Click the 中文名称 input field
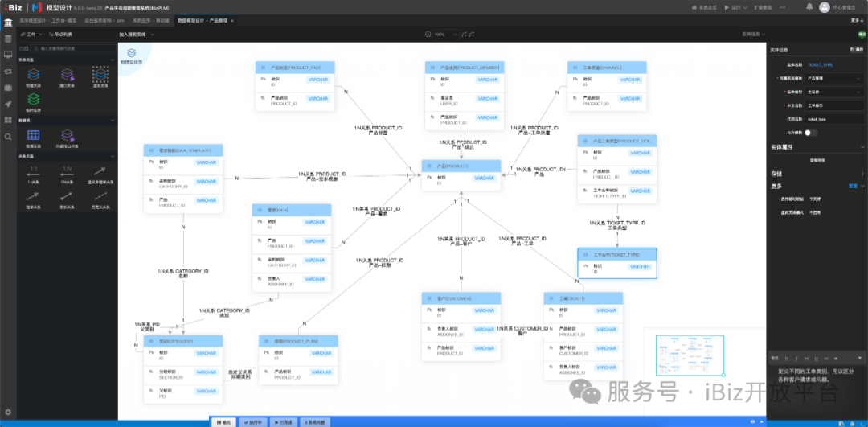The image size is (868, 427). pyautogui.click(x=834, y=105)
